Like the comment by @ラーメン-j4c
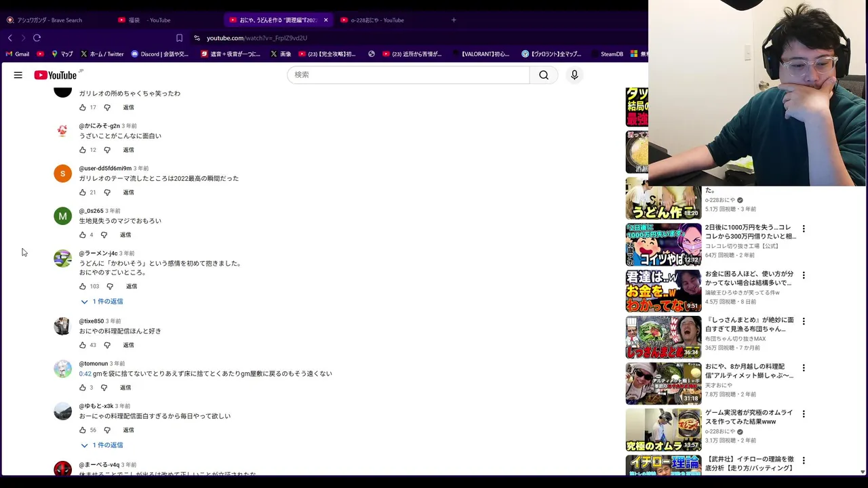 [x=83, y=287]
